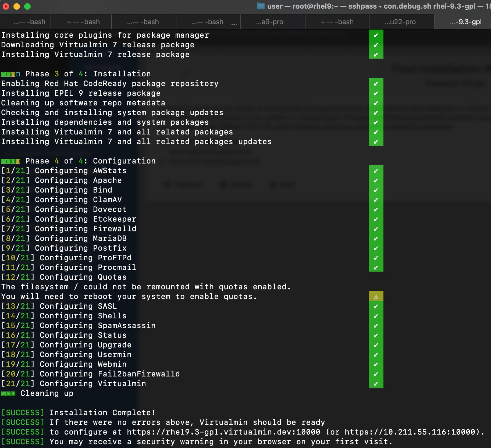491x448 pixels.
Task: Click the progress blocks before Cleaning up
Action: coord(8,393)
